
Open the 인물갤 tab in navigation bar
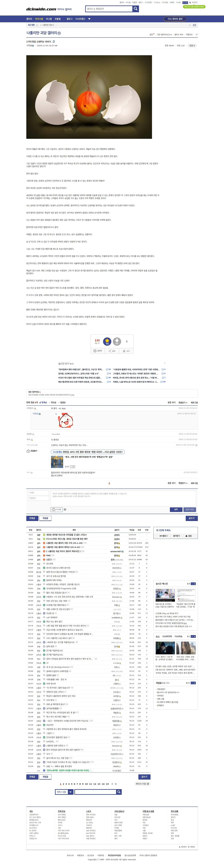click(58, 19)
